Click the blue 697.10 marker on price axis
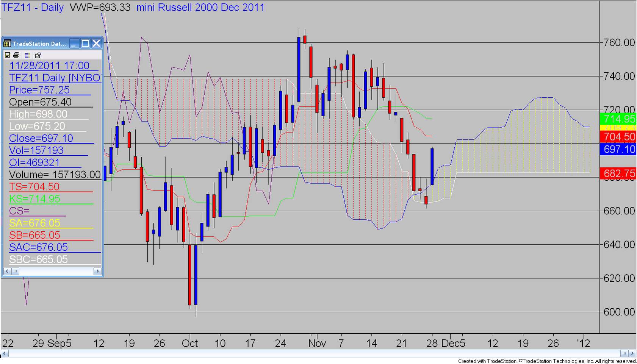The height and width of the screenshot is (364, 637). pos(618,149)
